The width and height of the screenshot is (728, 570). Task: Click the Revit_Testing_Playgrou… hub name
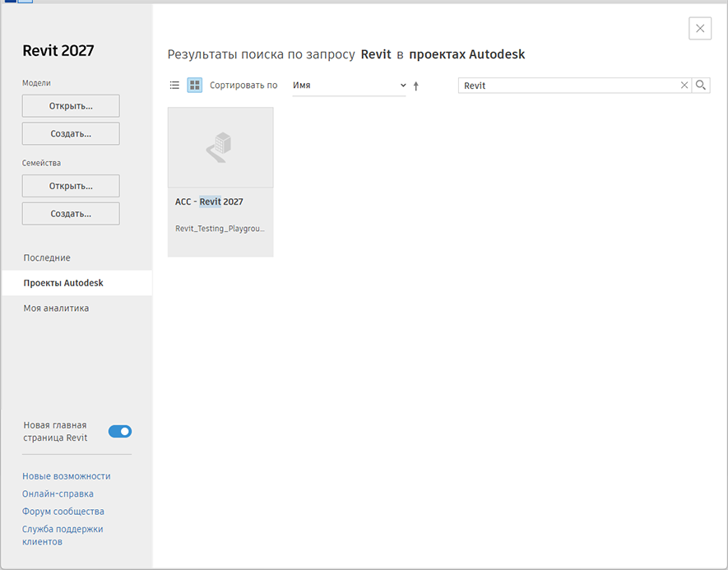click(220, 229)
